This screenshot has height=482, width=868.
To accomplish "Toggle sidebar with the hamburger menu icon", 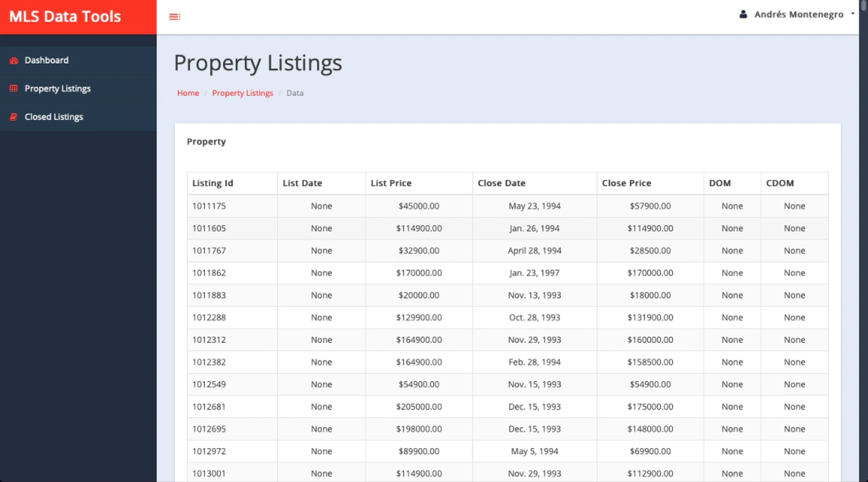I will click(x=175, y=17).
